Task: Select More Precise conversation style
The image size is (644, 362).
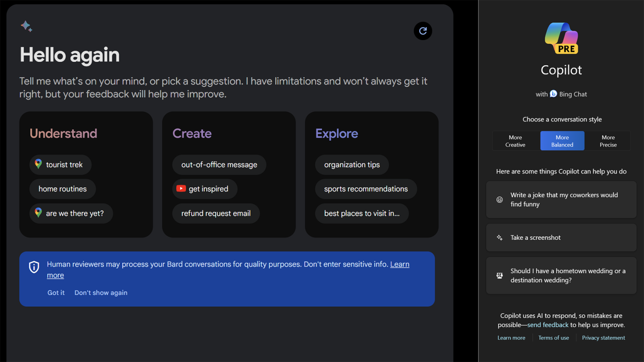Action: pyautogui.click(x=608, y=141)
